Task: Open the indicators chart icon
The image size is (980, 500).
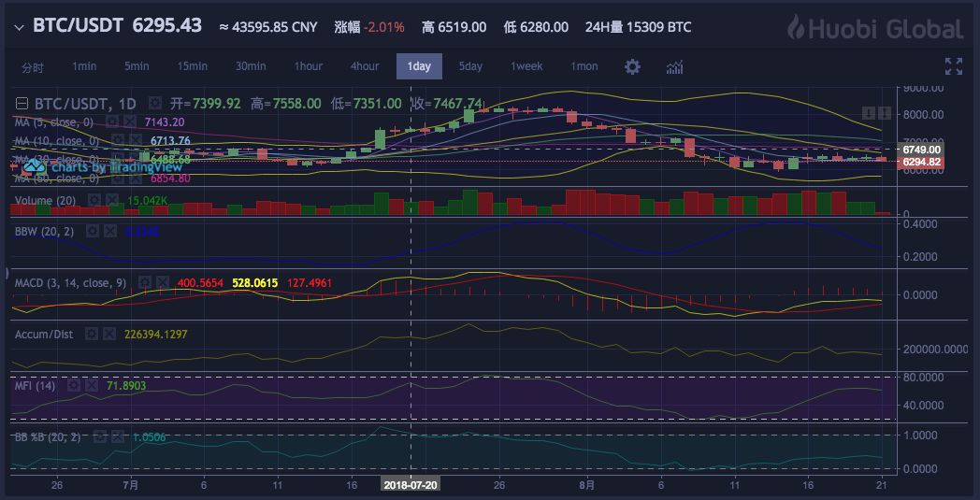Action: pyautogui.click(x=674, y=66)
